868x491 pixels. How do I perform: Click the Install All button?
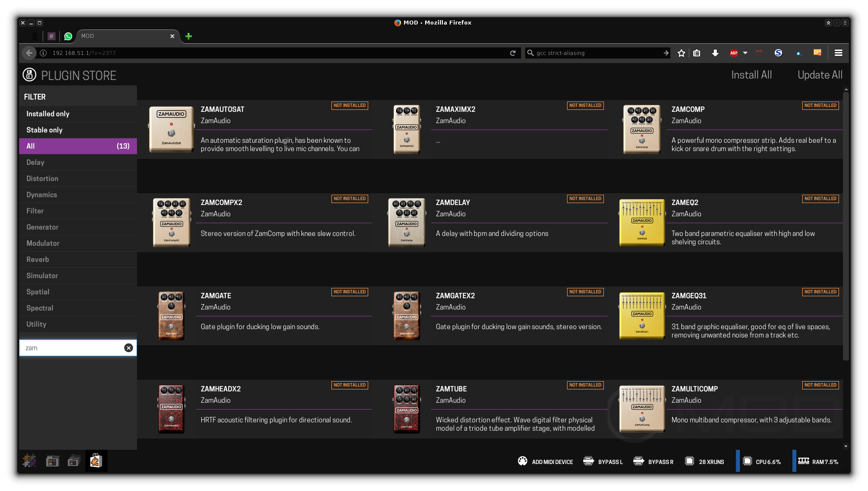point(751,75)
